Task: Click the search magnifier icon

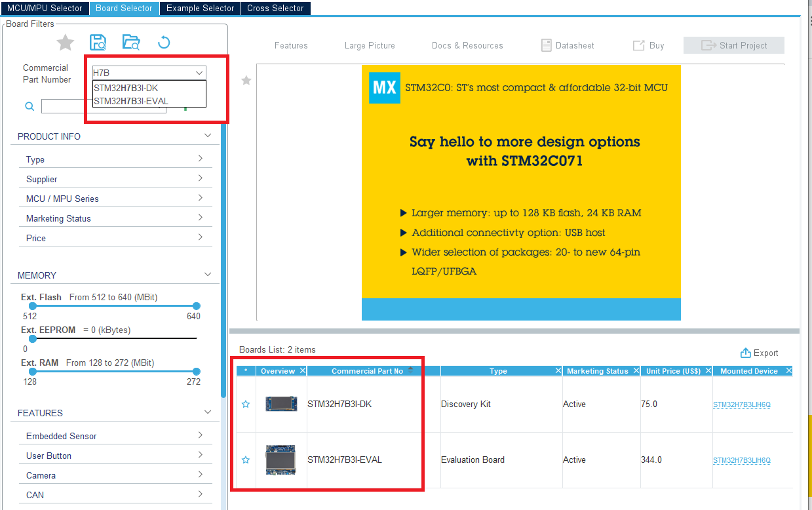Action: point(28,106)
